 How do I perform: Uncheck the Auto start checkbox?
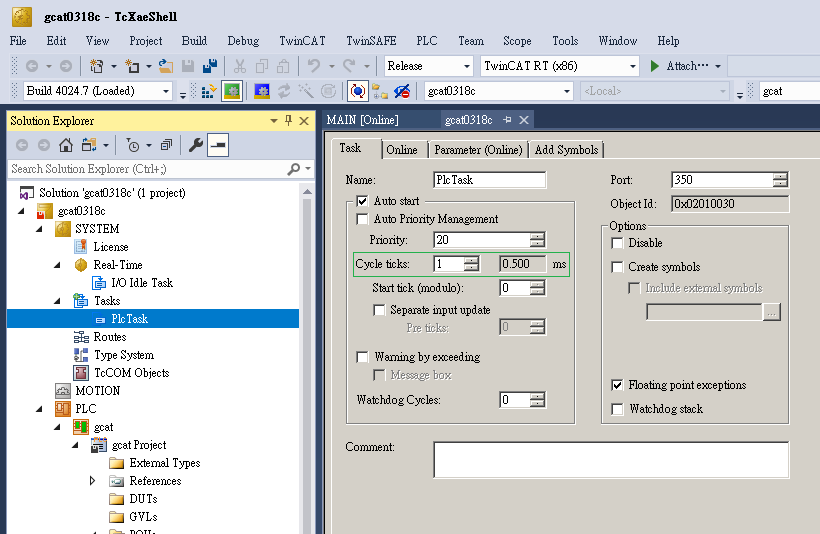point(362,201)
